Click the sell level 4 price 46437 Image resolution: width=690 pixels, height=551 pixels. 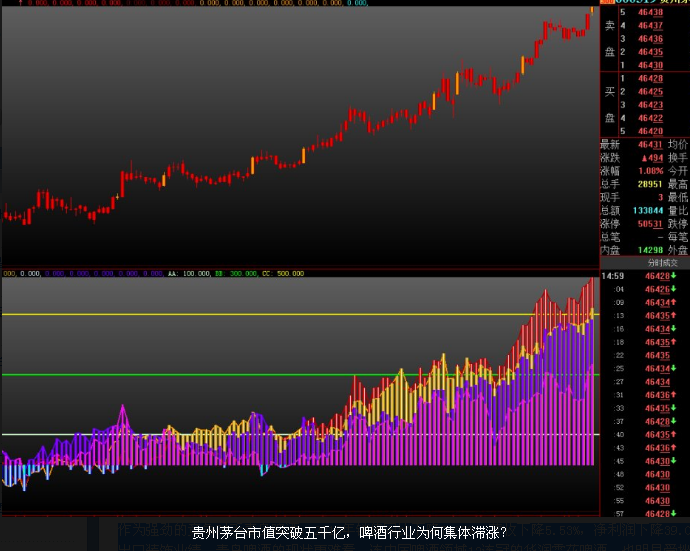point(650,26)
